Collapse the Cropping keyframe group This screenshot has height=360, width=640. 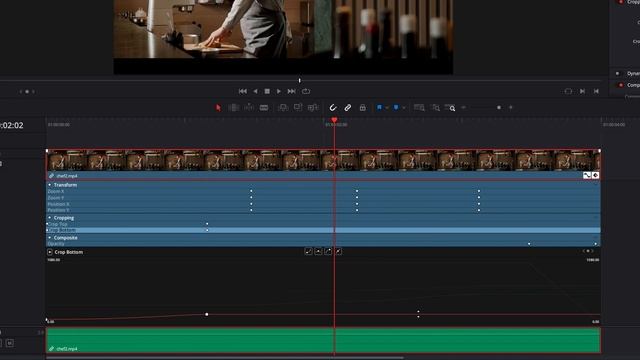pos(50,218)
